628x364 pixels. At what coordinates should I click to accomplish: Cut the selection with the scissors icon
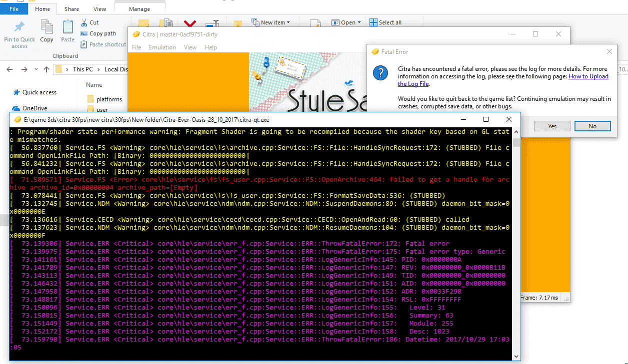[84, 22]
